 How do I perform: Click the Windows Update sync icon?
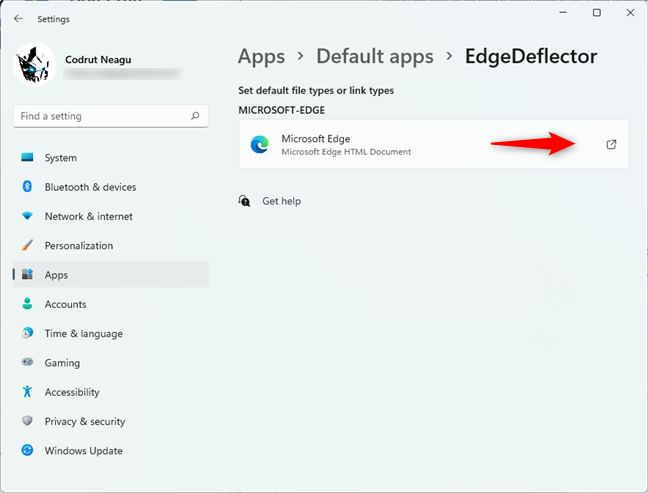27,450
